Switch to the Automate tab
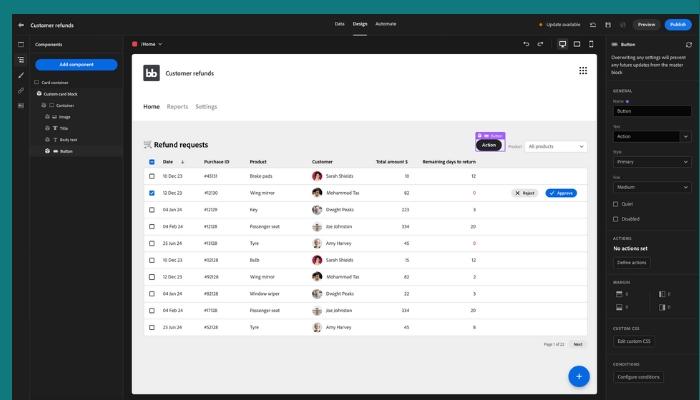This screenshot has height=400, width=700. tap(386, 23)
